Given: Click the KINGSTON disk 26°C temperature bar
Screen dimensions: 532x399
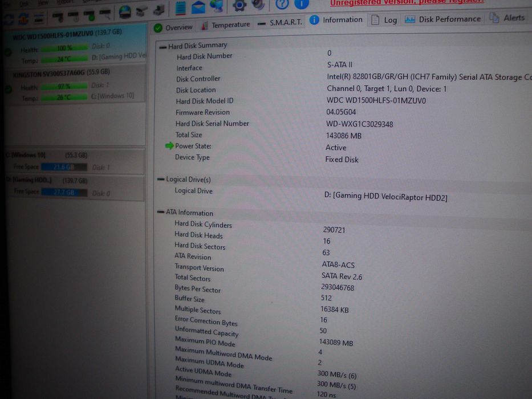Looking at the screenshot, I should click(x=64, y=97).
